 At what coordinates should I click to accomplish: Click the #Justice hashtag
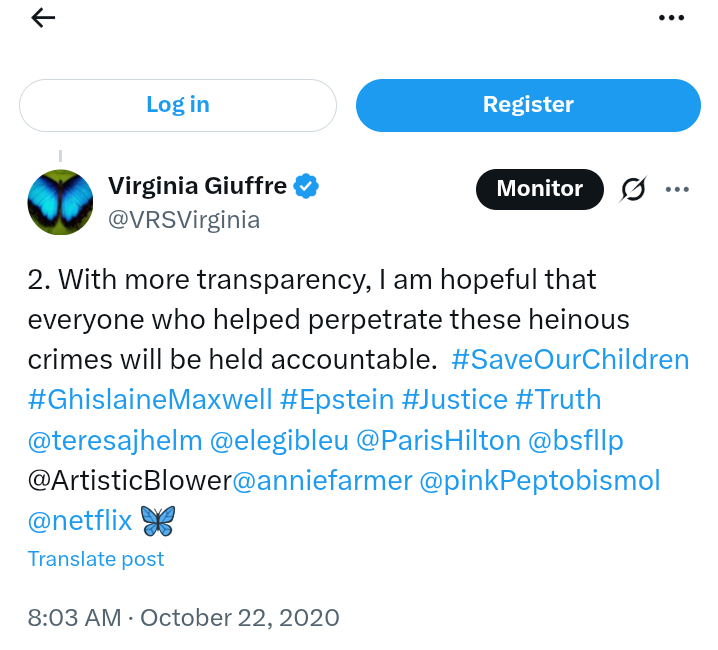[x=454, y=400]
